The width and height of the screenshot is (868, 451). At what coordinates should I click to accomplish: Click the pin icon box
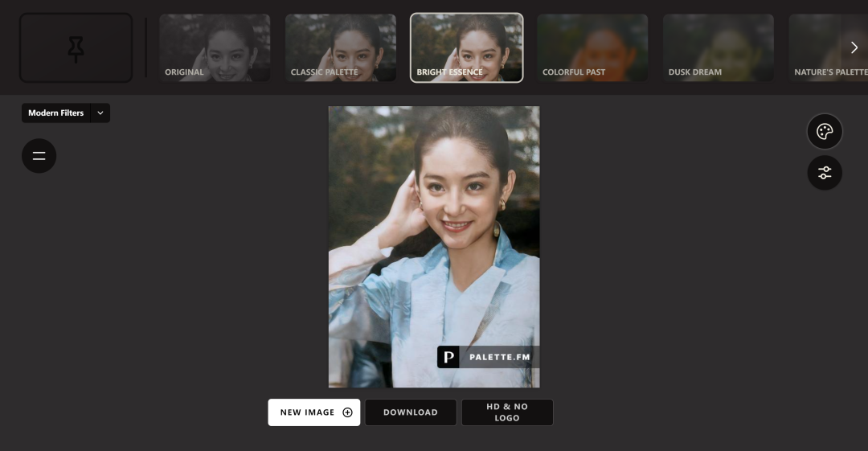coord(76,48)
